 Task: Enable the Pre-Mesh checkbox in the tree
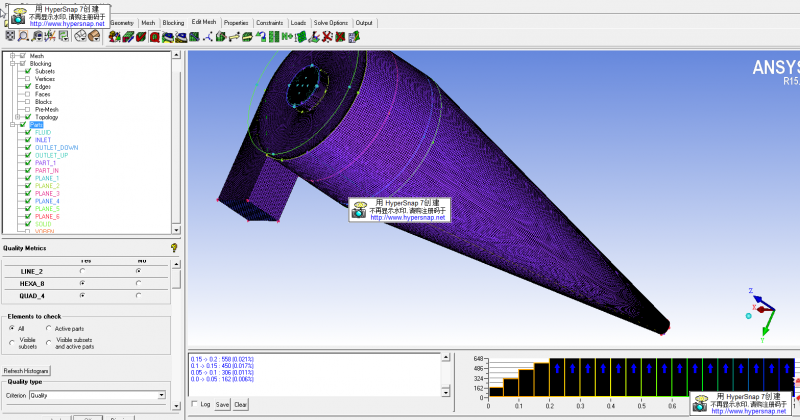[28, 109]
